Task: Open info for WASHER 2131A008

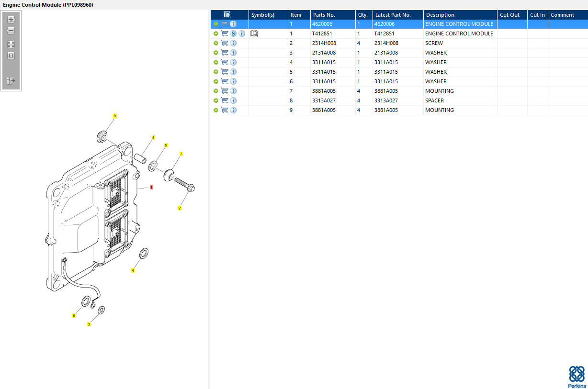Action: pos(233,53)
